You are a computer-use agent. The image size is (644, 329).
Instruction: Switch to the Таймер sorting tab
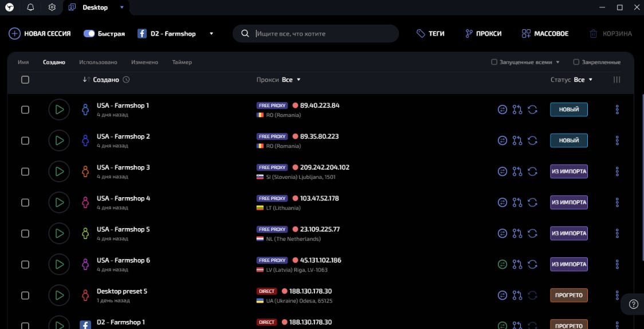[x=182, y=62]
